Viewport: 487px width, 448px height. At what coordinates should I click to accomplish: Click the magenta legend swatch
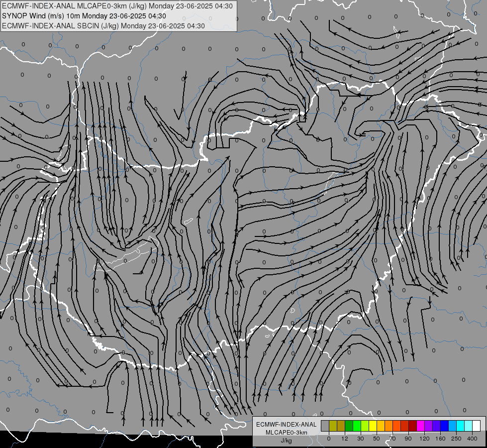point(421,426)
